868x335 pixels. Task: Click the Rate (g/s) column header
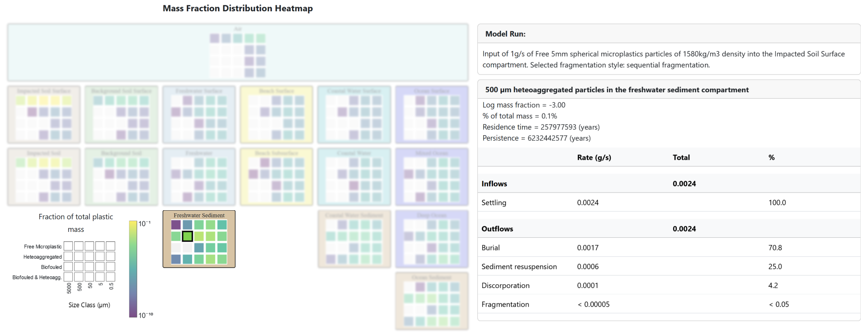click(x=594, y=157)
